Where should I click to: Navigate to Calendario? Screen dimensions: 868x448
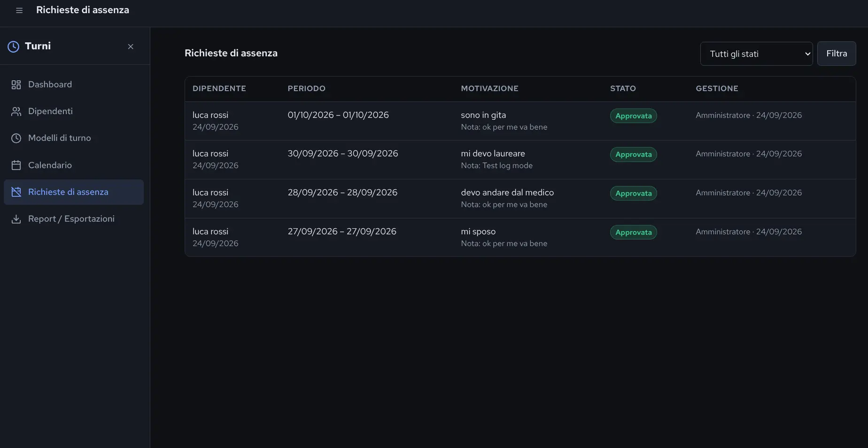tap(74, 165)
